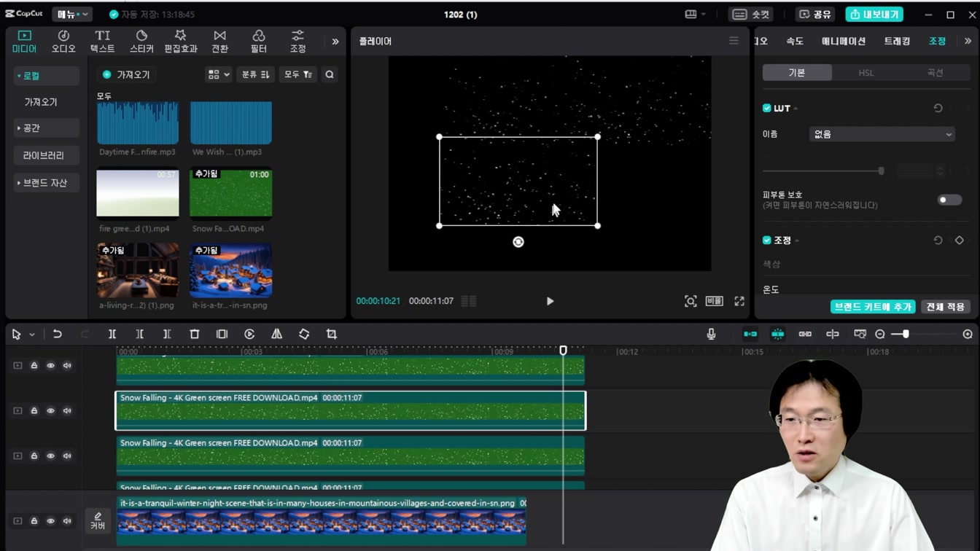Switch to the HSL sub-tab
The width and height of the screenshot is (980, 551).
[866, 73]
